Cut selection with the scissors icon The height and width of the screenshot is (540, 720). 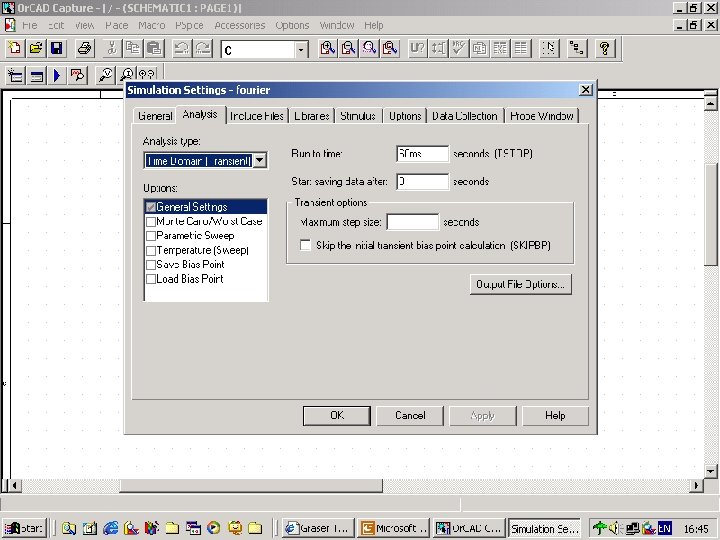coord(112,48)
